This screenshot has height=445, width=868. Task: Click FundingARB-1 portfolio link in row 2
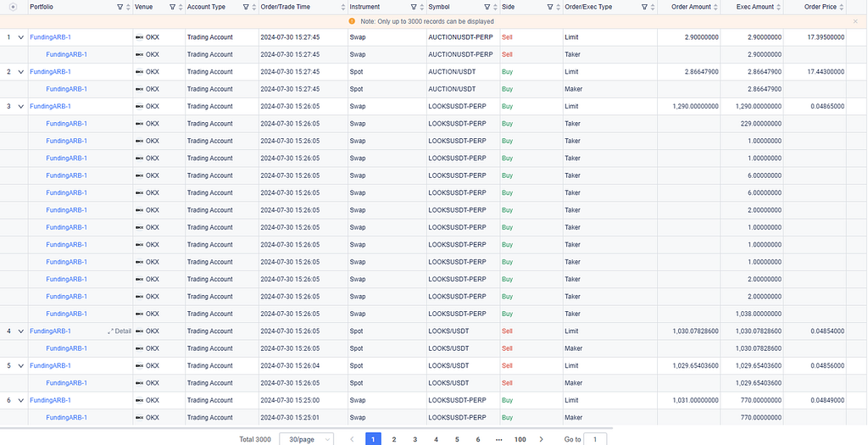click(x=50, y=72)
